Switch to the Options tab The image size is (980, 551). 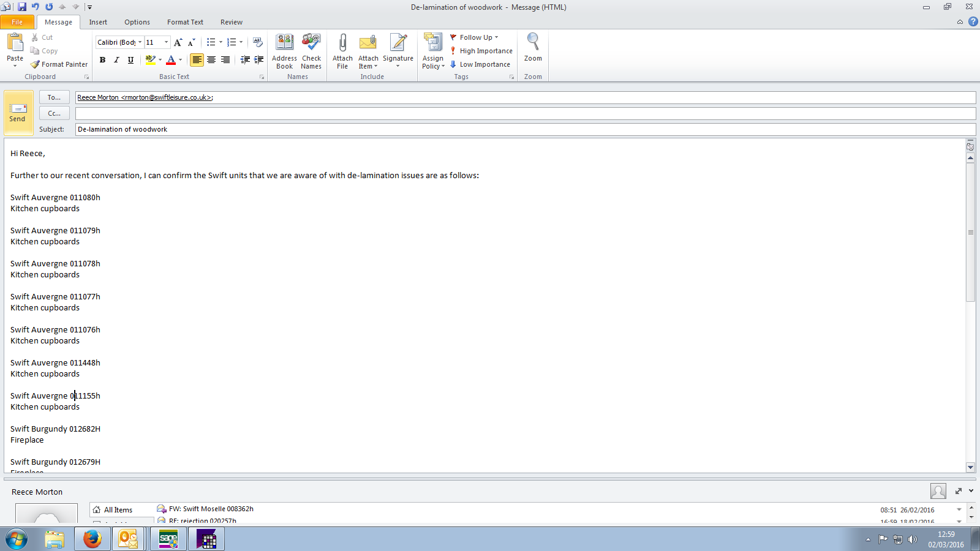tap(137, 22)
